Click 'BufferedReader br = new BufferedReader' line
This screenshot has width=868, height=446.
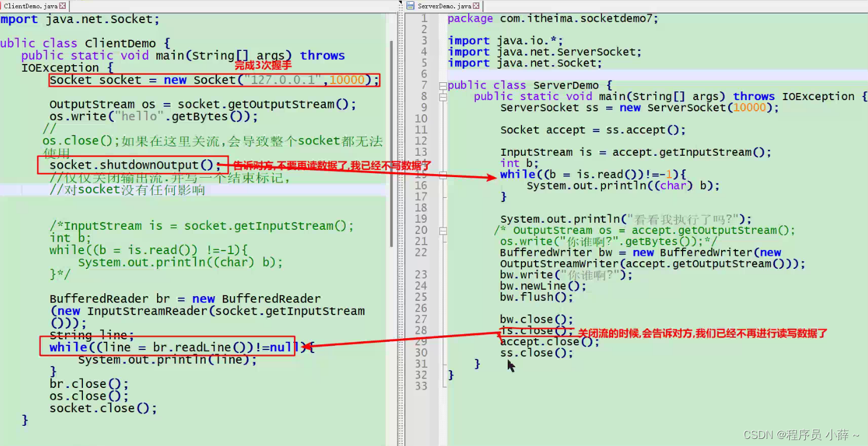(x=185, y=299)
